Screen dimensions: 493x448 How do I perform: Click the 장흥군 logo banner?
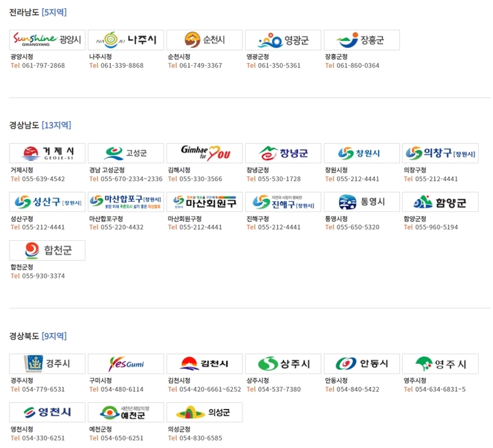point(362,40)
